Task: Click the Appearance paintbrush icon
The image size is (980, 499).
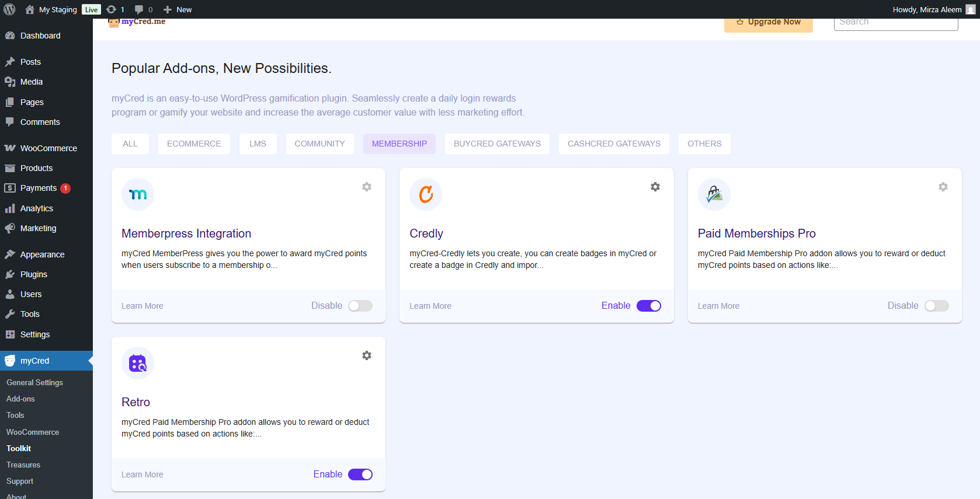Action: tap(10, 254)
